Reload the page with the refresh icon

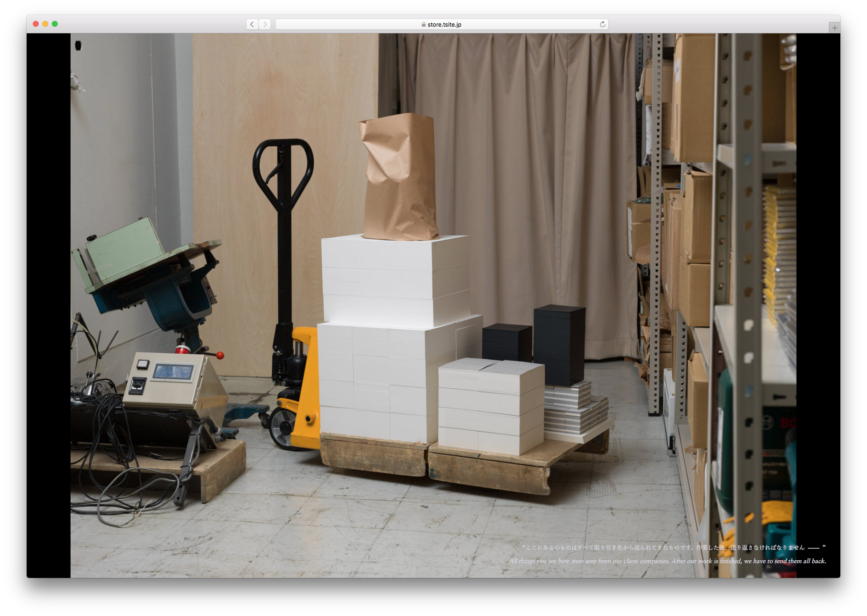coord(602,24)
